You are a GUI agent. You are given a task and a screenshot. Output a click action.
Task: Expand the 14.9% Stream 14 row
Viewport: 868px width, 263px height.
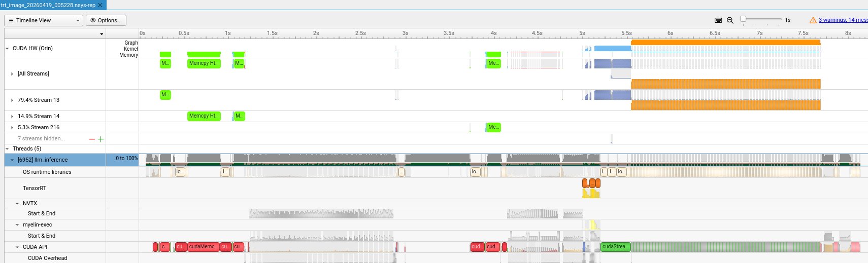(12, 117)
